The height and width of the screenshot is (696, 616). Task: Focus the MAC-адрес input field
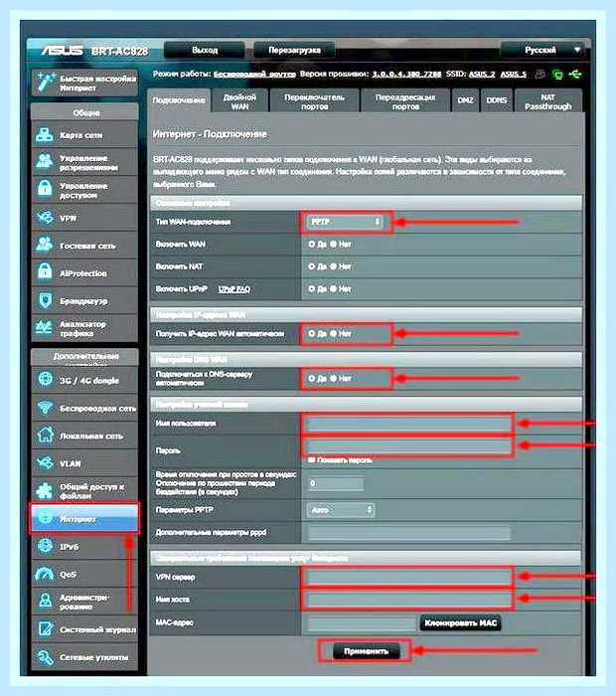(362, 622)
